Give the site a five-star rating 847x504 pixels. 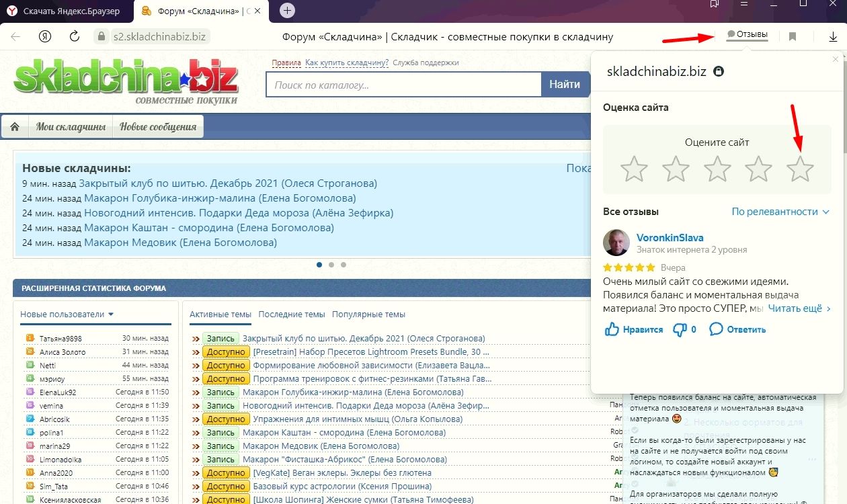(x=800, y=169)
